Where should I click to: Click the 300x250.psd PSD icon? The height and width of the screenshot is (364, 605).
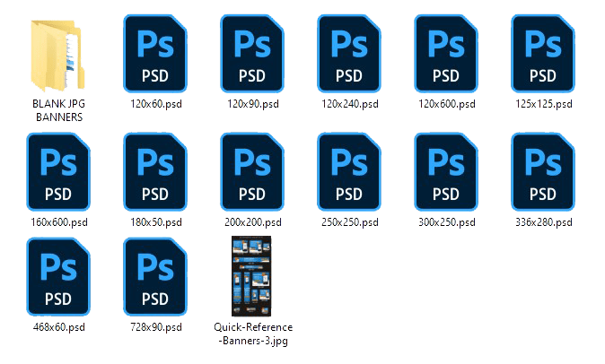coord(446,172)
